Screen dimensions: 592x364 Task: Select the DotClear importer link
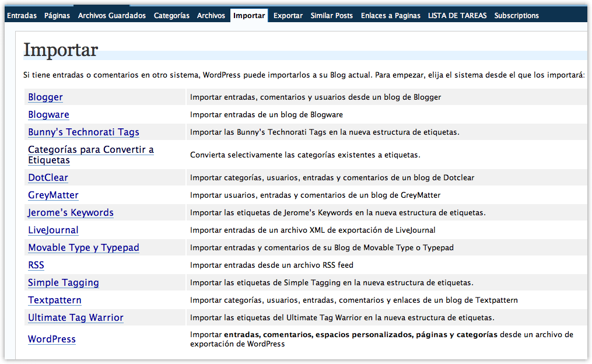(x=48, y=178)
